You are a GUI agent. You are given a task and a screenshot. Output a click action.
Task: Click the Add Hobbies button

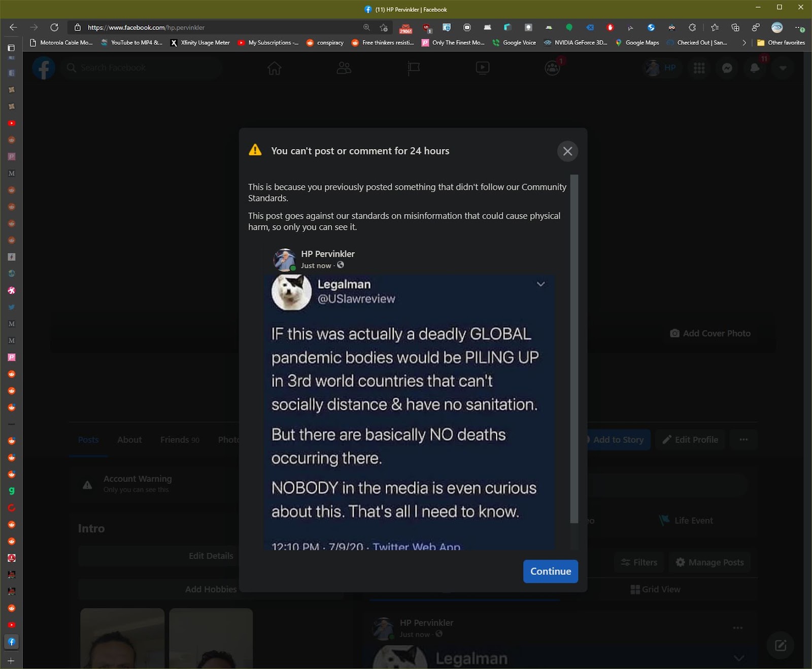[x=211, y=589]
